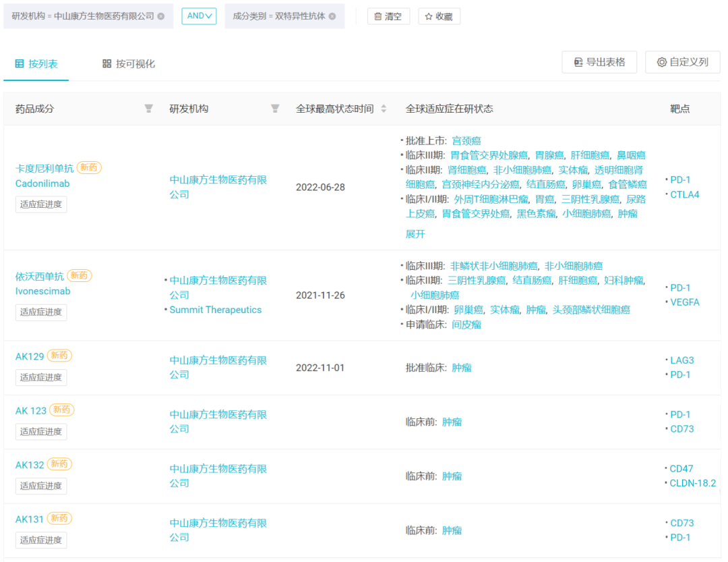The image size is (728, 562).
Task: Open the VEGFA target link
Action: click(x=684, y=303)
